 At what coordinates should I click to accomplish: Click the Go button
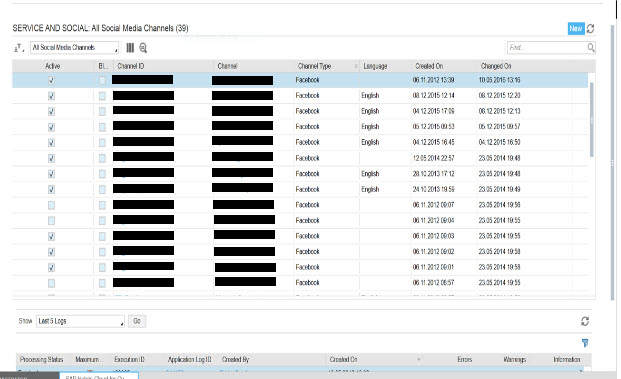coord(137,321)
